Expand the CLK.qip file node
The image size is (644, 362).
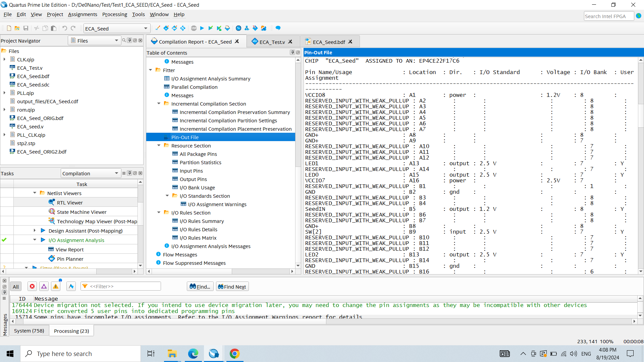tap(4, 59)
